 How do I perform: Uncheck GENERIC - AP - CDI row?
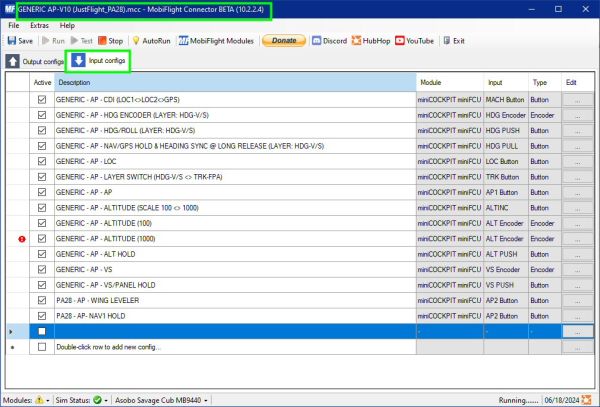[x=42, y=99]
